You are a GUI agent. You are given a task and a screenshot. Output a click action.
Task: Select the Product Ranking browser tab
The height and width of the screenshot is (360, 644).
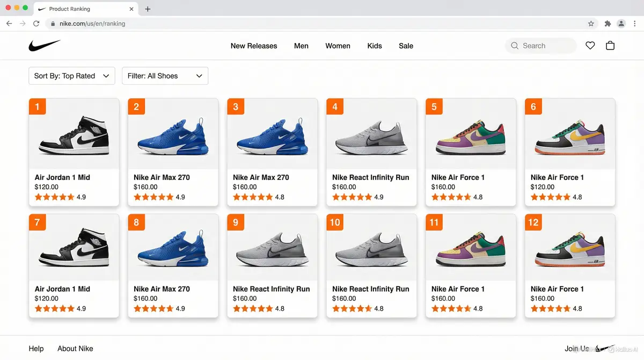pos(85,9)
